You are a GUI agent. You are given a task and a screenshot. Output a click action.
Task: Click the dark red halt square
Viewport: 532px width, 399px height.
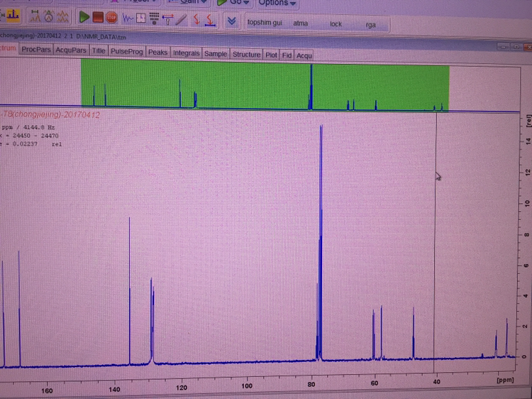(x=98, y=17)
